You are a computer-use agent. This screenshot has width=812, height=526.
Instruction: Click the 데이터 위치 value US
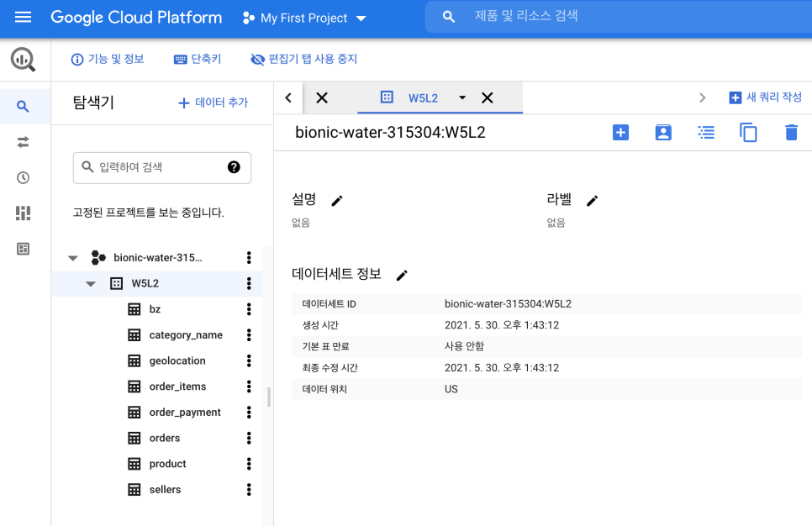coord(451,389)
